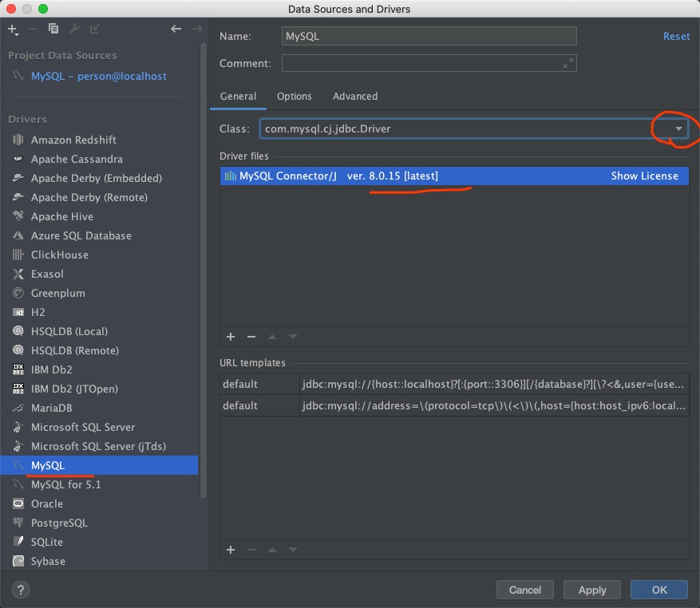Click the Reset link

[676, 36]
